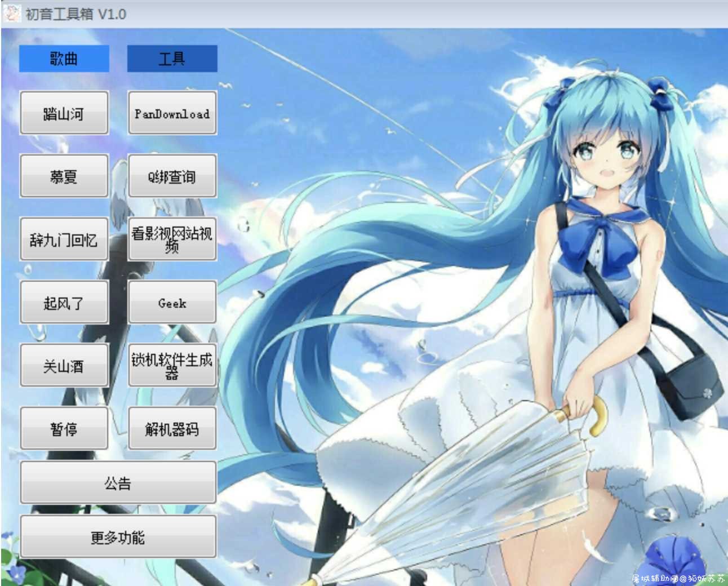Launch the PanDownload tool
Viewport: 728px width, 586px height.
(x=172, y=113)
